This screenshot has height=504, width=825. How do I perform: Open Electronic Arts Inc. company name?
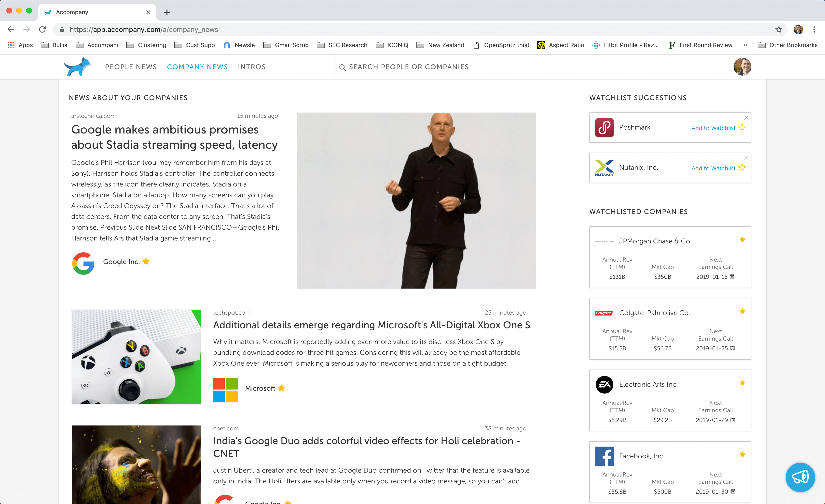click(x=648, y=385)
